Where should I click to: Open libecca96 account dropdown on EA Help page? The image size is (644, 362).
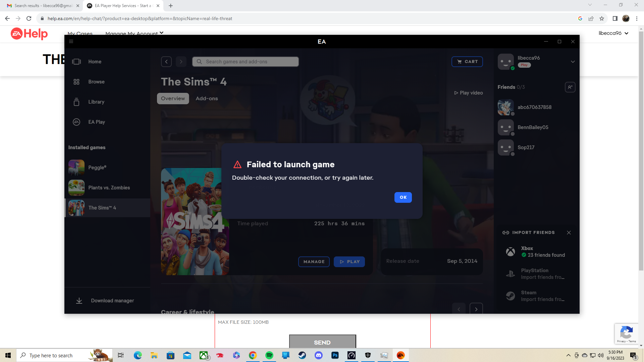point(613,33)
